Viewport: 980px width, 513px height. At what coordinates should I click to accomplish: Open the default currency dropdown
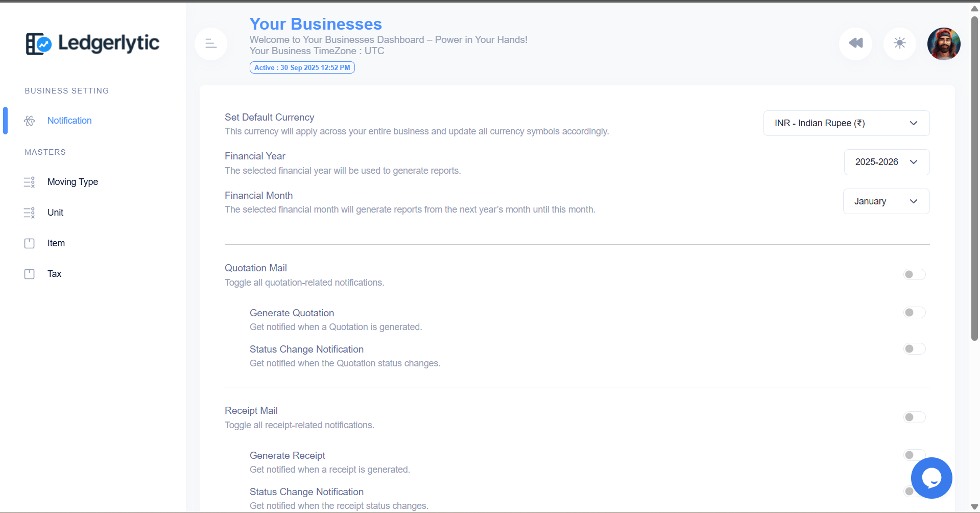pos(846,123)
